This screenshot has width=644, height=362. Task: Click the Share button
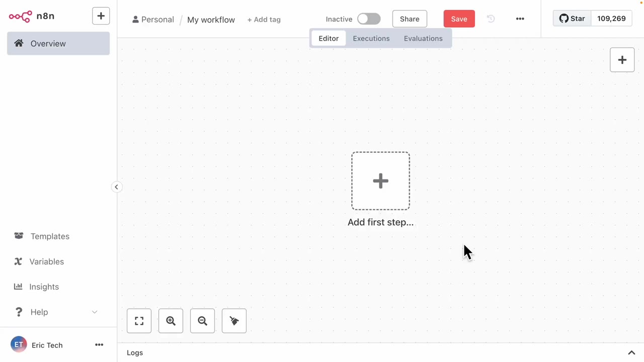pyautogui.click(x=410, y=19)
